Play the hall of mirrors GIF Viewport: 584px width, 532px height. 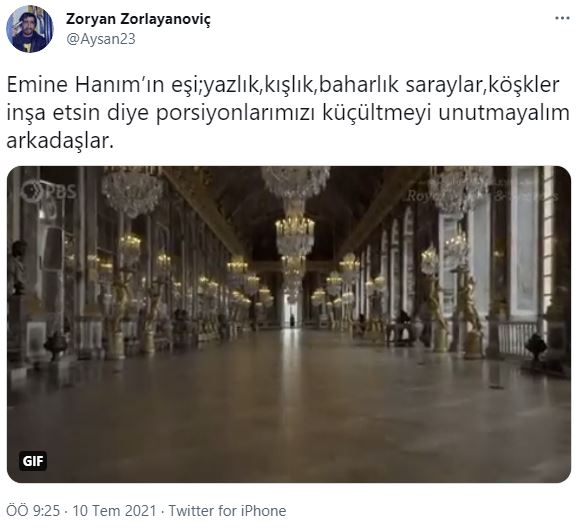pos(289,324)
